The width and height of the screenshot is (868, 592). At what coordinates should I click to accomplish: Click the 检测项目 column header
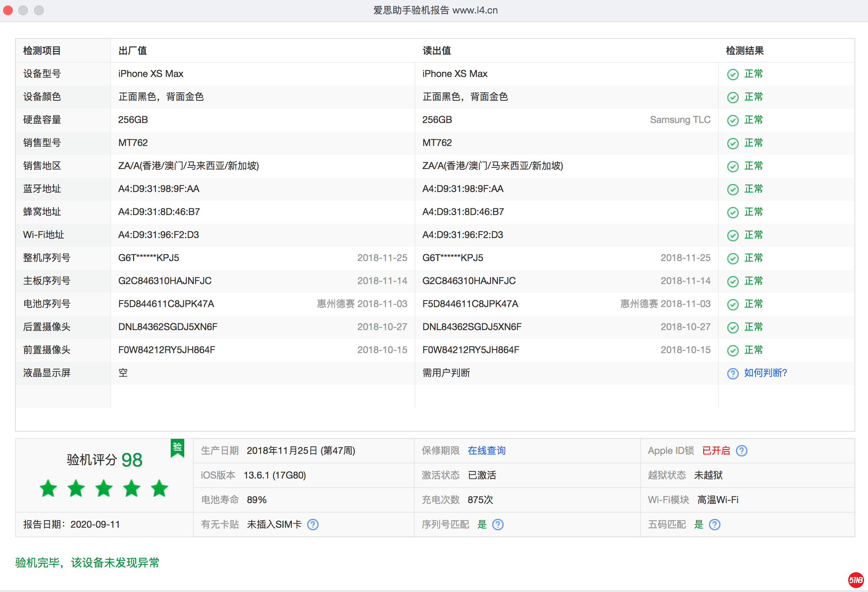(42, 51)
